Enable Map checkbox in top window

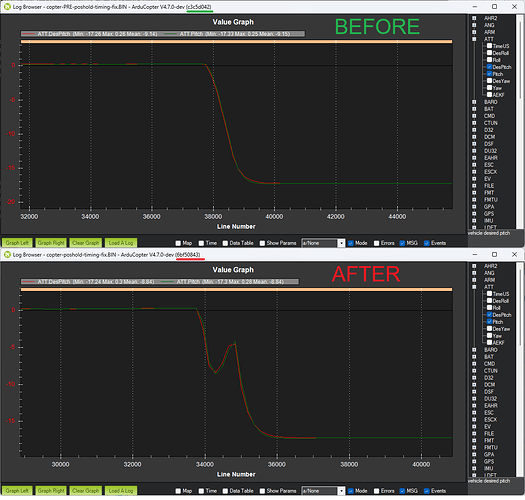178,243
